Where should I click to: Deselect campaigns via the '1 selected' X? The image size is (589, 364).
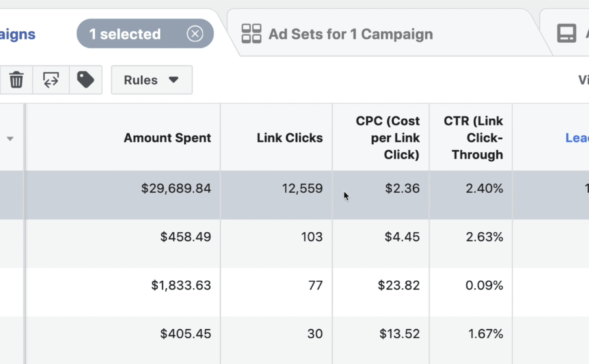[195, 34]
